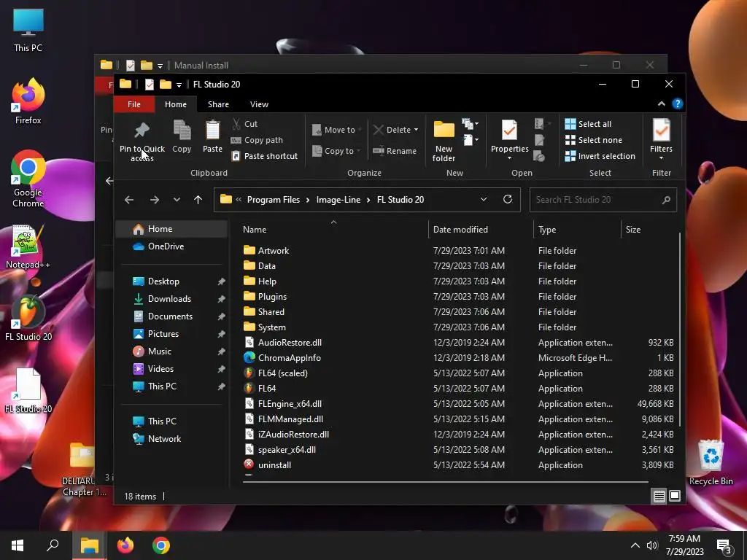Click the uninstall application icon
This screenshot has height=560, width=747.
coord(249,464)
